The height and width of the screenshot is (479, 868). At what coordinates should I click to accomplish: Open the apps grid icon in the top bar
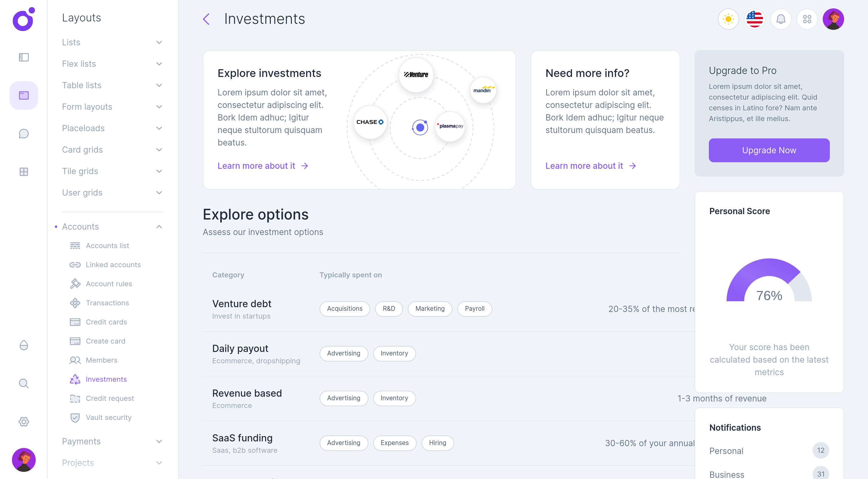click(x=807, y=19)
